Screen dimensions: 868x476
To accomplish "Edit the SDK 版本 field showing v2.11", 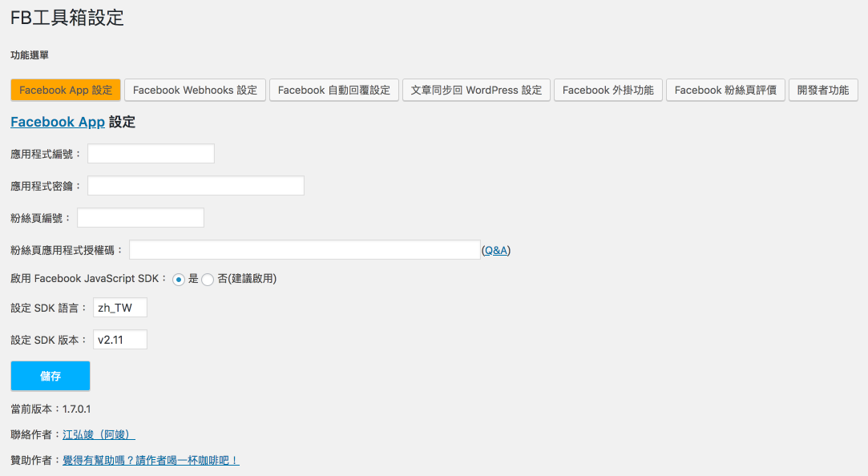I will click(120, 340).
